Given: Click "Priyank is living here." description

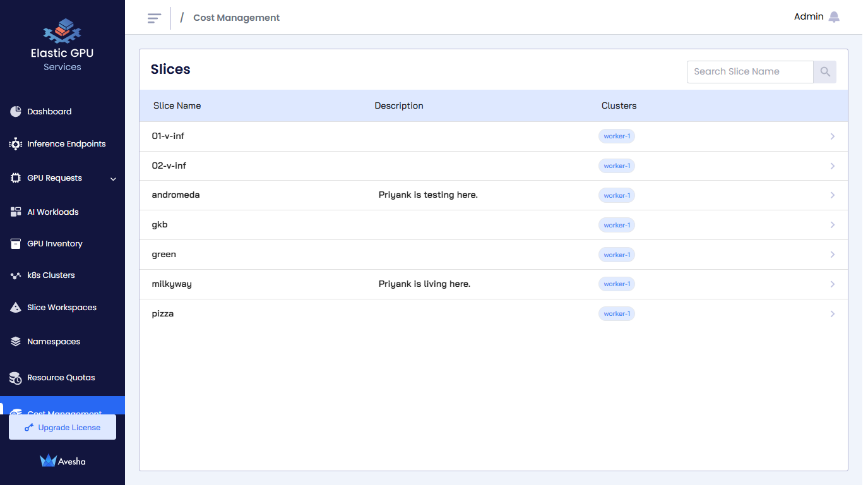Looking at the screenshot, I should [424, 284].
